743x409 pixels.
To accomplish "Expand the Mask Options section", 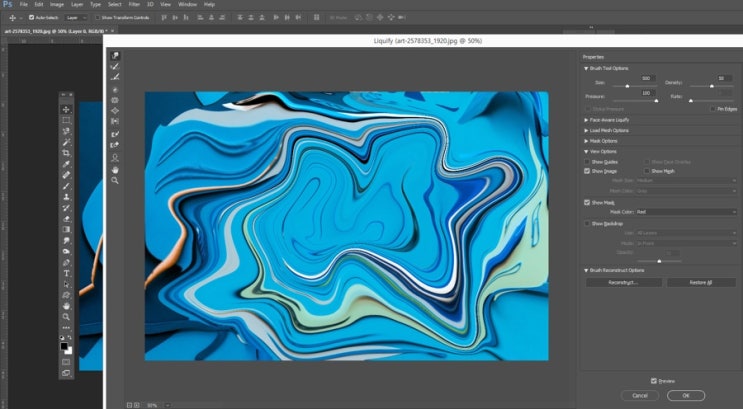I will [x=586, y=141].
